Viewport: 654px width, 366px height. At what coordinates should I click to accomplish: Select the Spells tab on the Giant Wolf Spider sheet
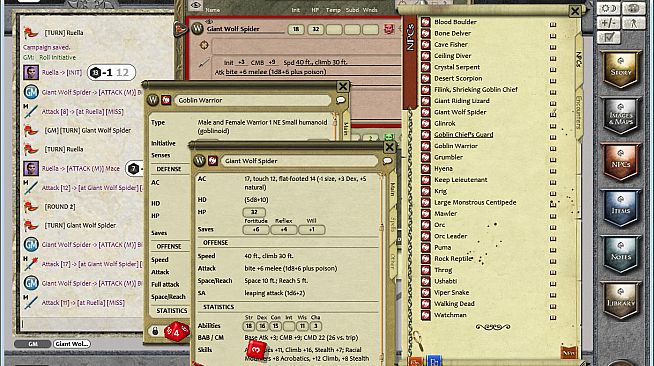click(x=392, y=224)
